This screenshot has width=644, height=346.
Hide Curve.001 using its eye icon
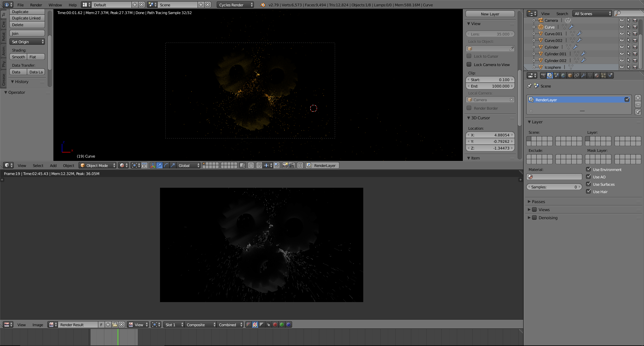click(622, 34)
